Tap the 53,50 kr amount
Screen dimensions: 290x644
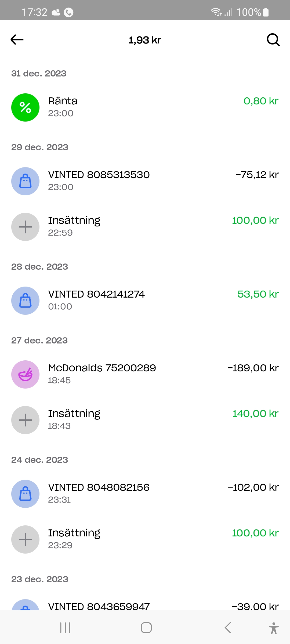[258, 294]
